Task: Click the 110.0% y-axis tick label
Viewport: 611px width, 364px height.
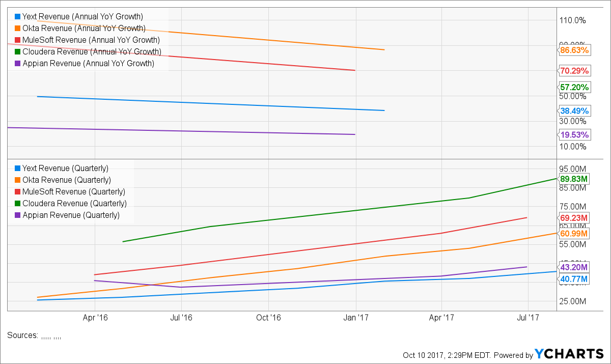Action: click(573, 20)
